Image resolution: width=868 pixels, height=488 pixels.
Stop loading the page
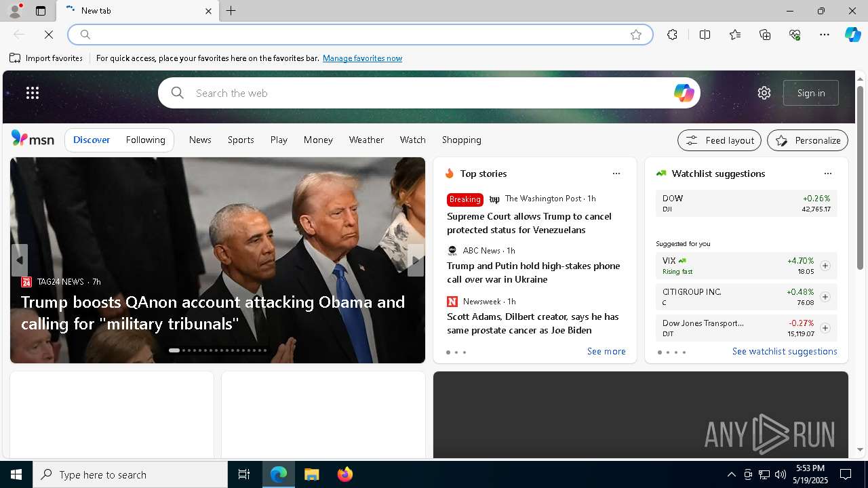[49, 35]
